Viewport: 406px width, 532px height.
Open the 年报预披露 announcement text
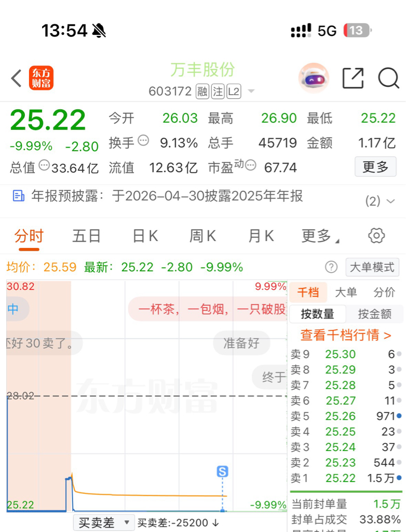pos(167,196)
